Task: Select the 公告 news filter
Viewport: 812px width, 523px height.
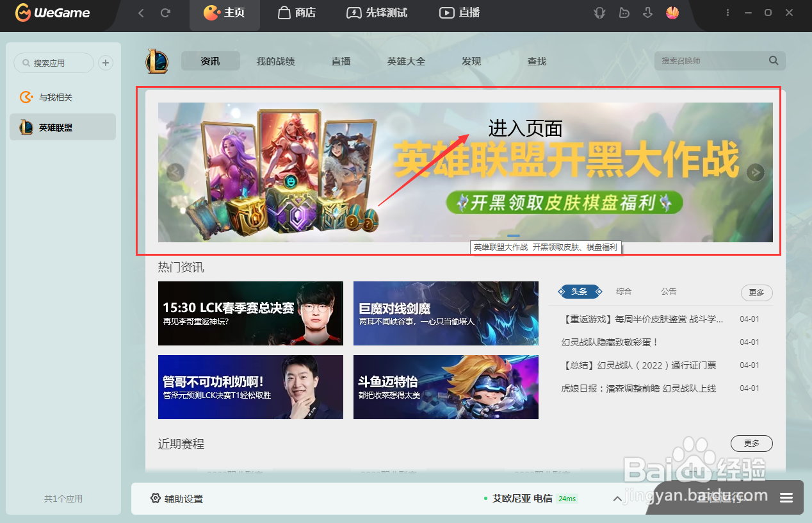Action: (669, 292)
